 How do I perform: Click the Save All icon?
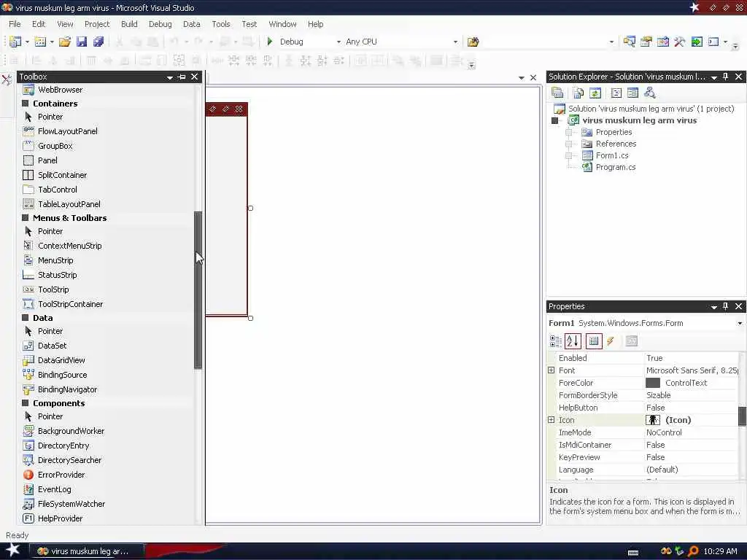coord(98,42)
